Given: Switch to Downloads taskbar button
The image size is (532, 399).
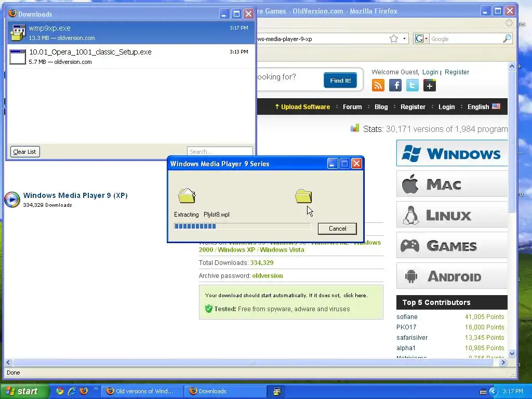Looking at the screenshot, I should pos(225,391).
